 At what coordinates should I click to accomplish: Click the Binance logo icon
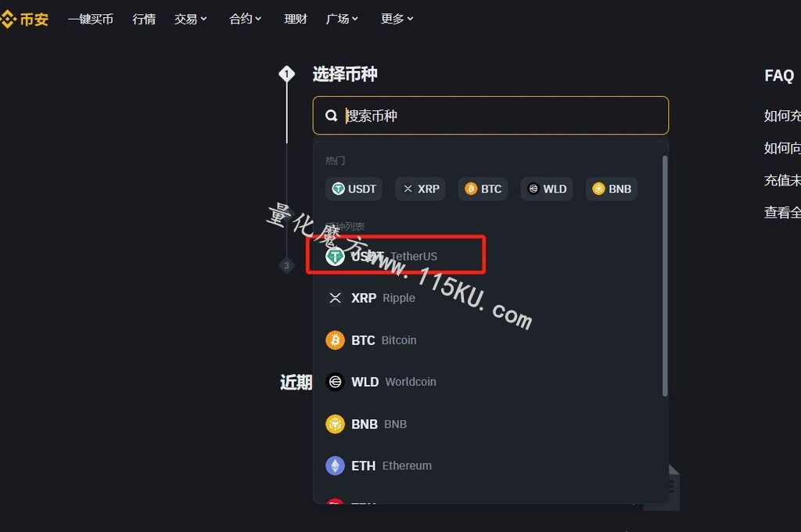[8, 20]
